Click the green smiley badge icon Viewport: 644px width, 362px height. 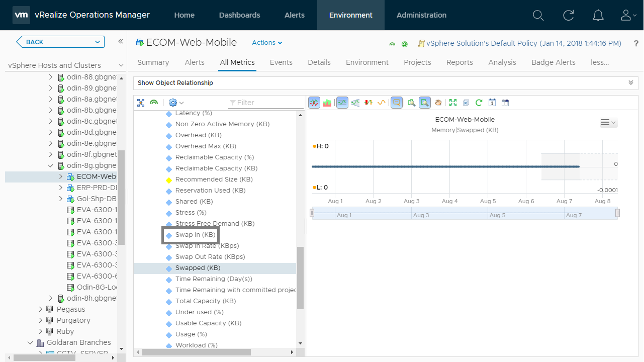click(x=405, y=44)
